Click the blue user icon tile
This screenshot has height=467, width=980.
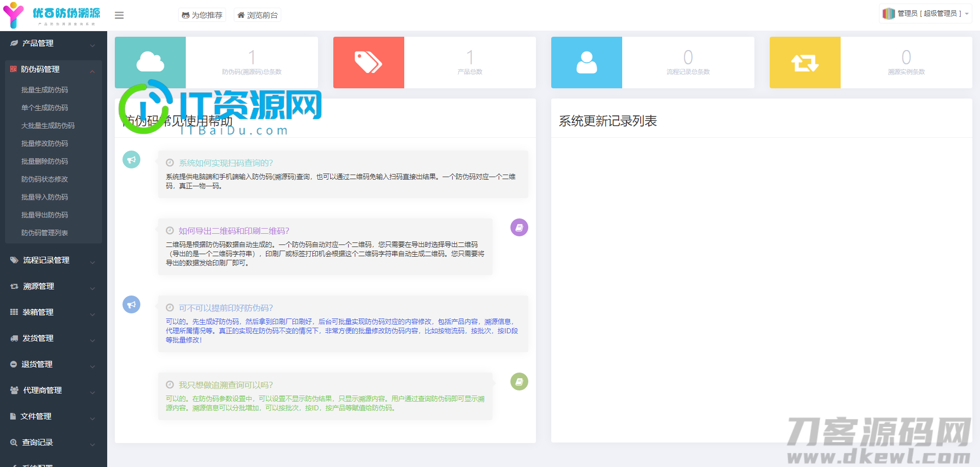[586, 62]
